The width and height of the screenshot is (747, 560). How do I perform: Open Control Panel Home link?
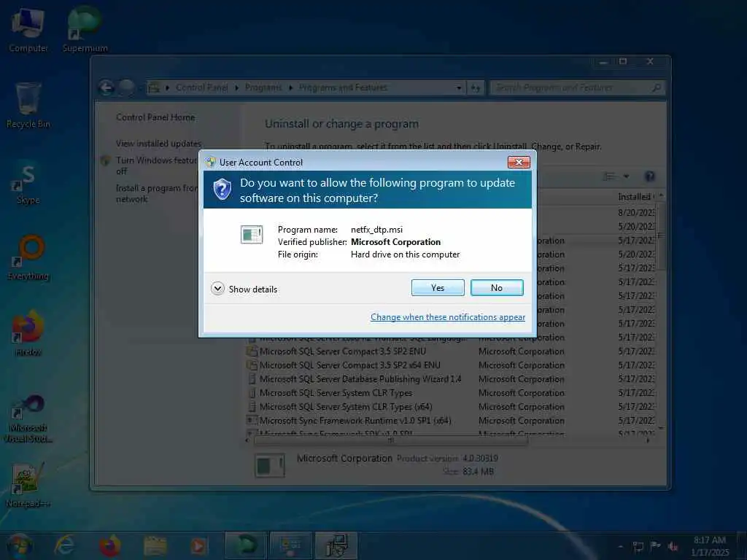tap(155, 117)
